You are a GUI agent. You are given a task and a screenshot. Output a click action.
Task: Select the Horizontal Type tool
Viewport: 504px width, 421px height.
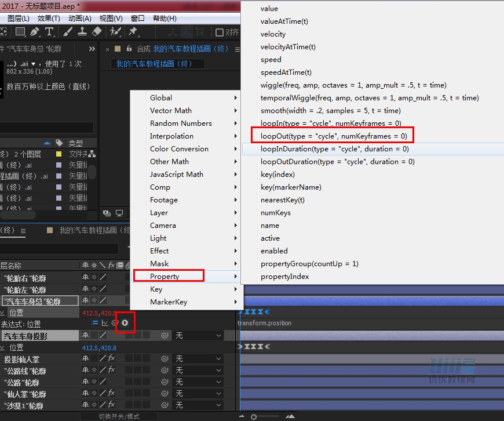point(50,32)
